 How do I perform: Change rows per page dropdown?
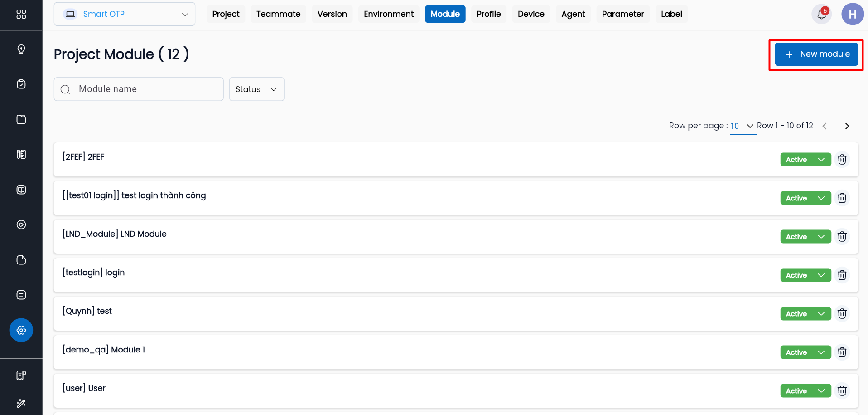[742, 126]
